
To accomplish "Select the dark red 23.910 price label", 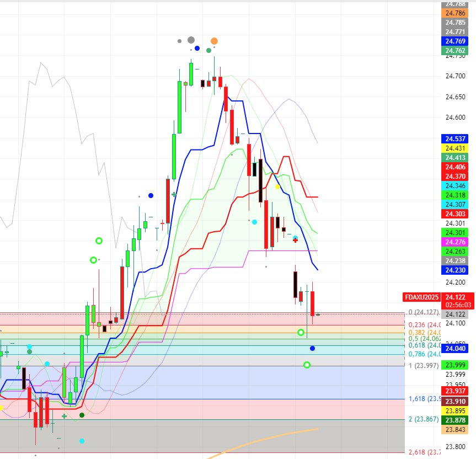I will (456, 401).
